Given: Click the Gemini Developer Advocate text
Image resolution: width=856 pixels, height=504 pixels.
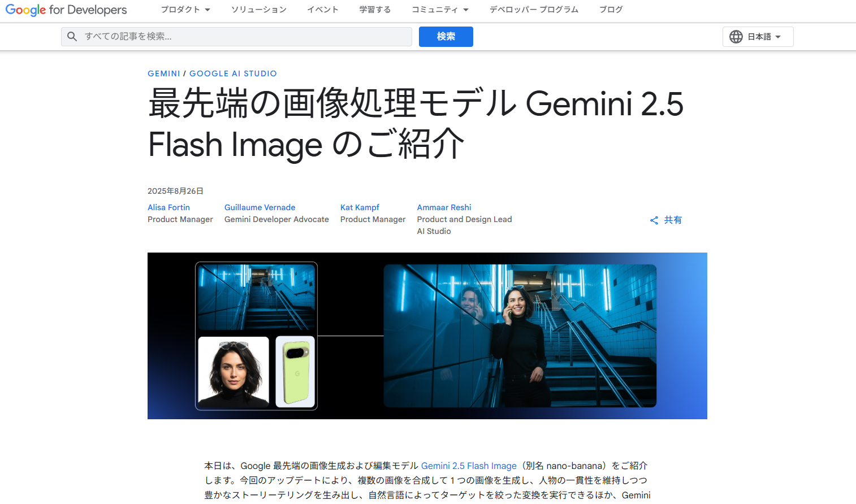Looking at the screenshot, I should (276, 219).
